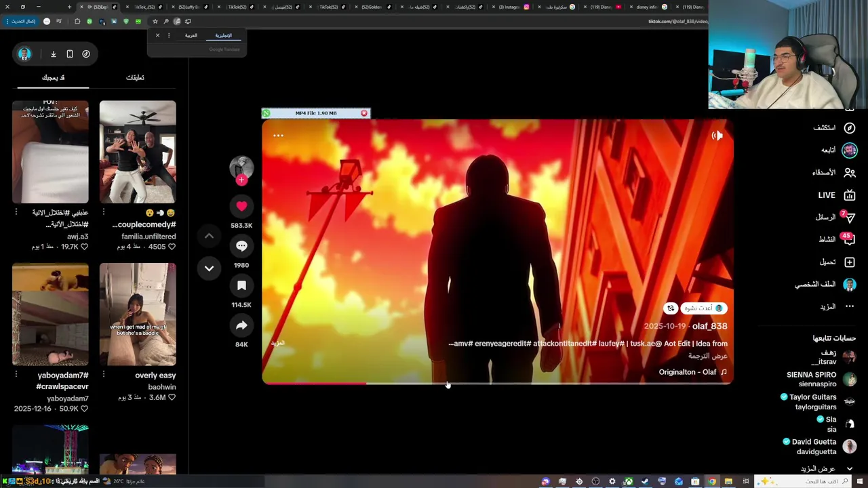Open options dots for awj.a3 video

click(x=16, y=212)
